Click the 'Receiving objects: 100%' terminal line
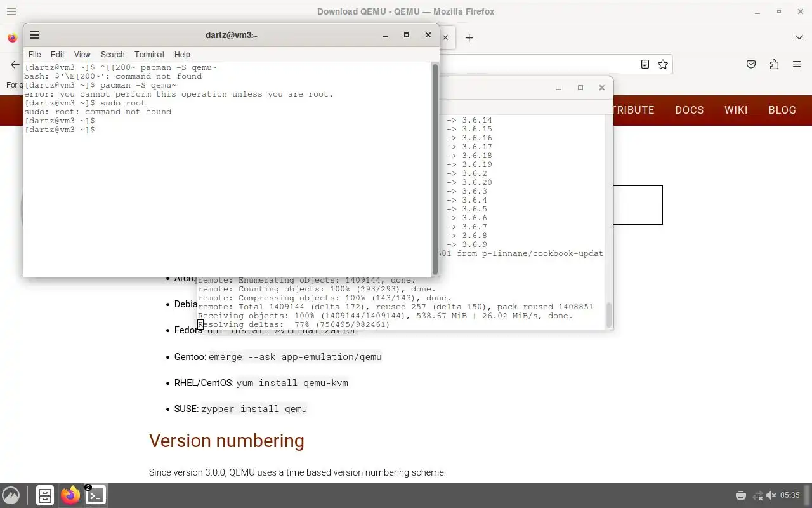The width and height of the screenshot is (812, 508). (x=385, y=316)
